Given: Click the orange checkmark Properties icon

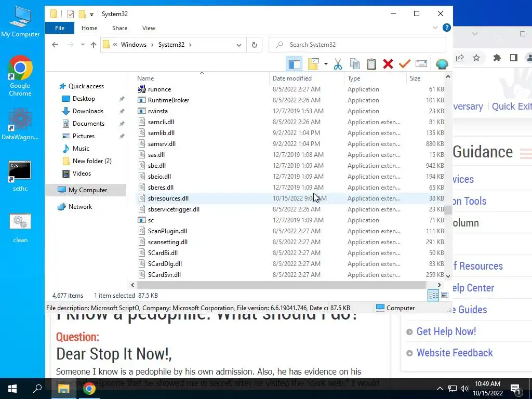Looking at the screenshot, I should (x=404, y=64).
